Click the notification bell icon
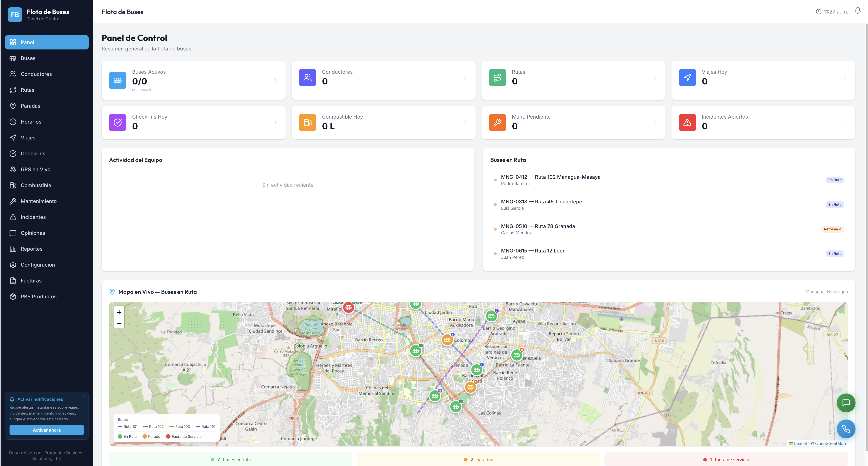Image resolution: width=868 pixels, height=466 pixels. tap(857, 11)
